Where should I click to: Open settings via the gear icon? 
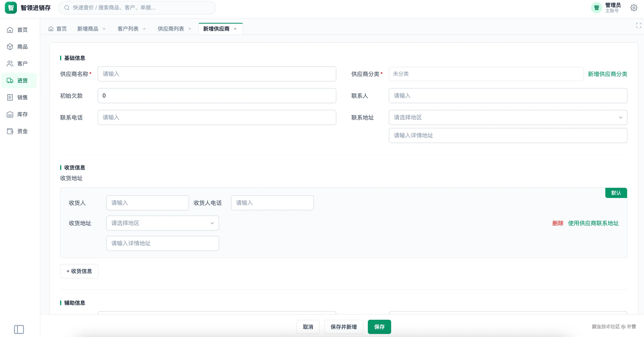coord(633,8)
